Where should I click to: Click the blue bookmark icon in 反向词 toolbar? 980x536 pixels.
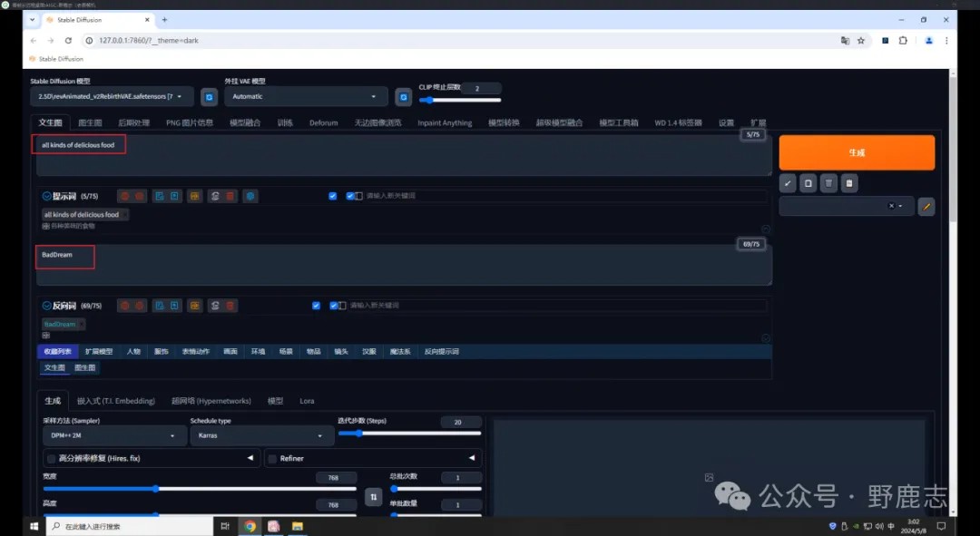click(x=174, y=306)
